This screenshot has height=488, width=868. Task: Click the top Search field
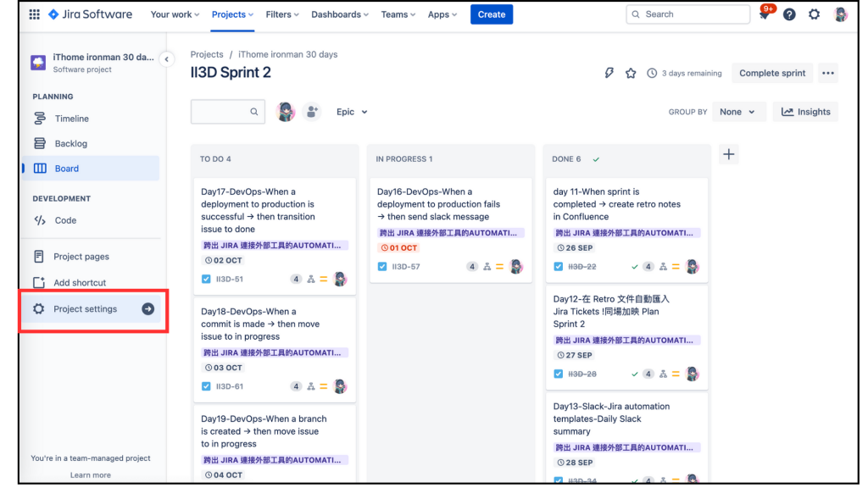(x=688, y=14)
